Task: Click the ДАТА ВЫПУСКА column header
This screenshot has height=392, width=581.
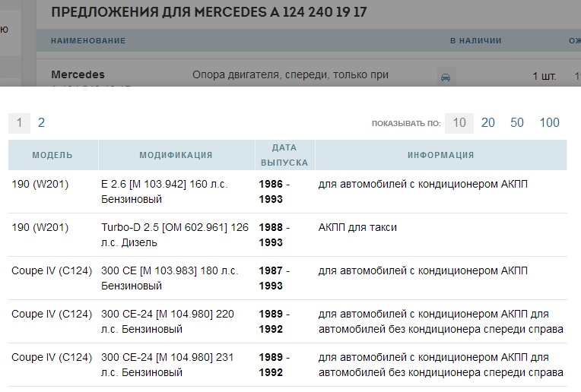Action: coord(284,155)
